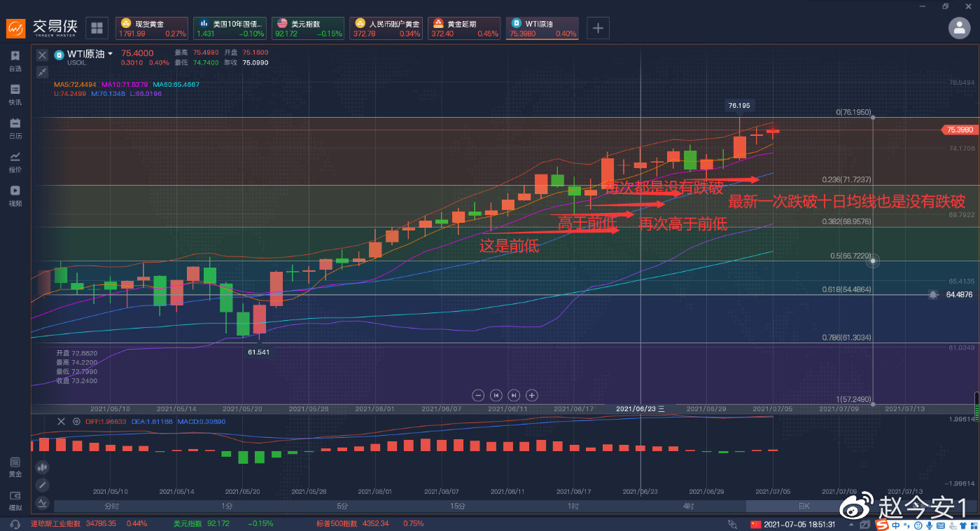Switch to 1时 timeframe
980x531 pixels.
pyautogui.click(x=573, y=506)
